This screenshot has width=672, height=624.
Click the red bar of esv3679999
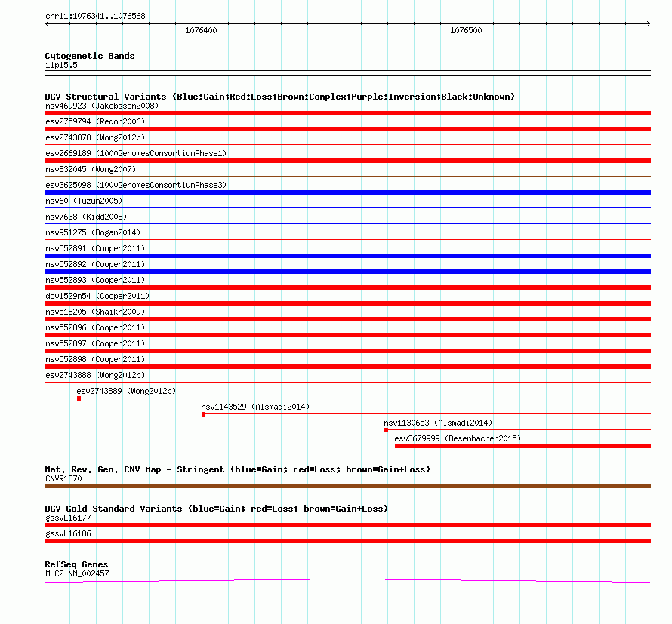[522, 446]
